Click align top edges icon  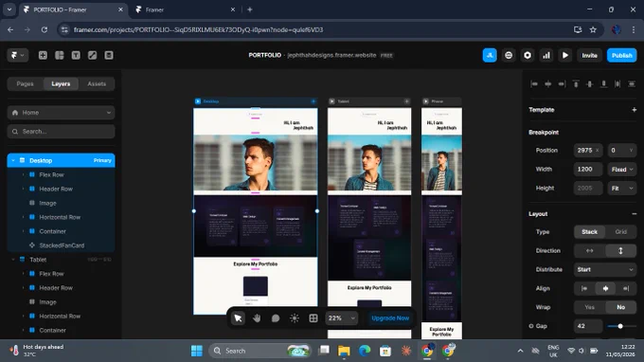576,83
